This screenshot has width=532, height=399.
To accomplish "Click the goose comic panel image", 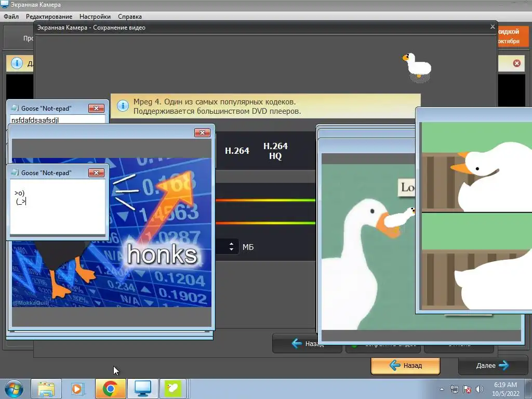I will (x=477, y=216).
